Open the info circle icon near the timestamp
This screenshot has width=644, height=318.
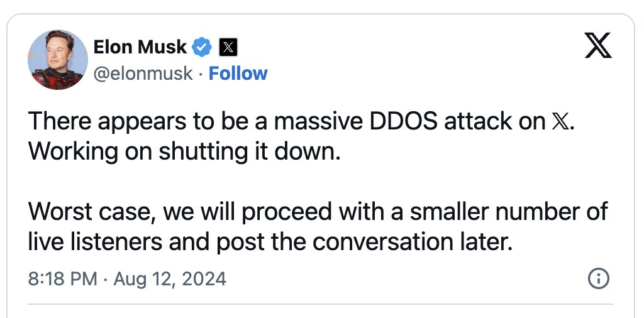click(x=599, y=279)
